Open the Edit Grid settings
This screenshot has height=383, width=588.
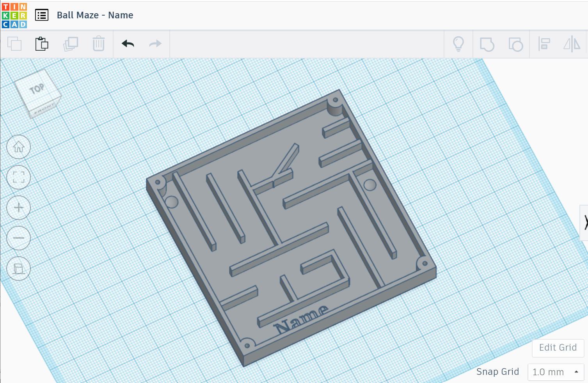tap(557, 348)
